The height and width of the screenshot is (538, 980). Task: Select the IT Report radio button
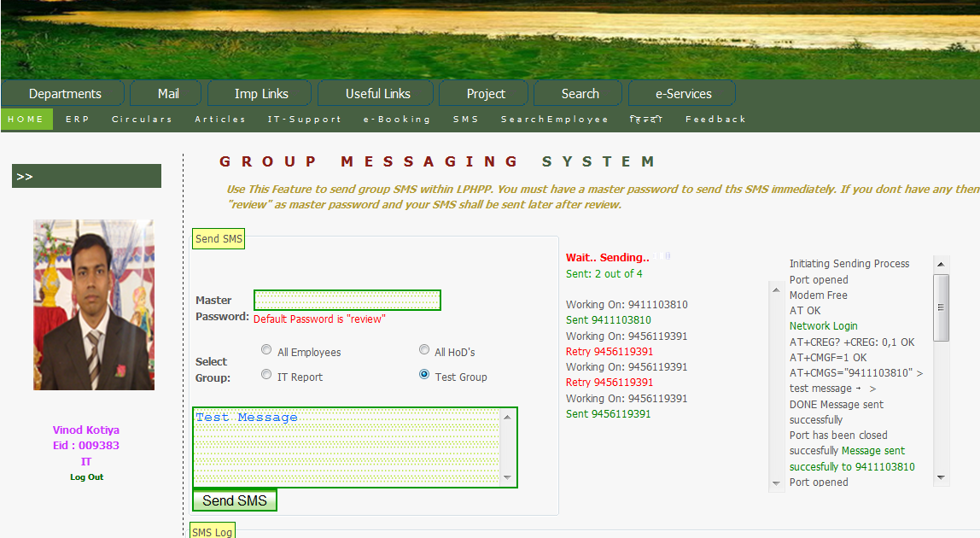coord(266,375)
